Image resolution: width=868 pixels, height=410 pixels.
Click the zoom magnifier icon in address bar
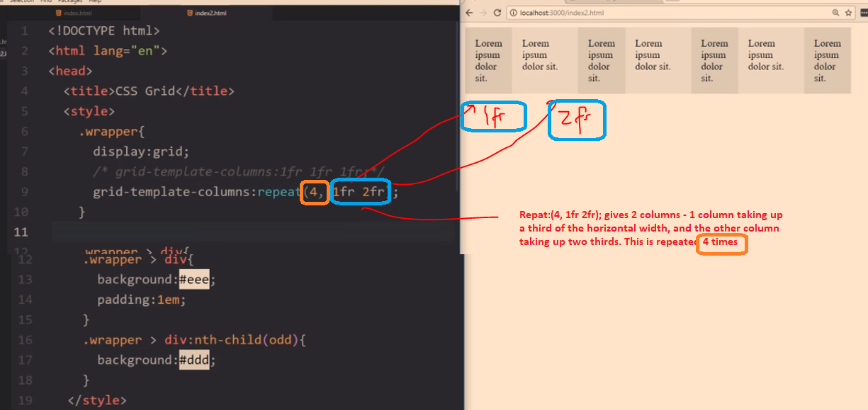836,13
